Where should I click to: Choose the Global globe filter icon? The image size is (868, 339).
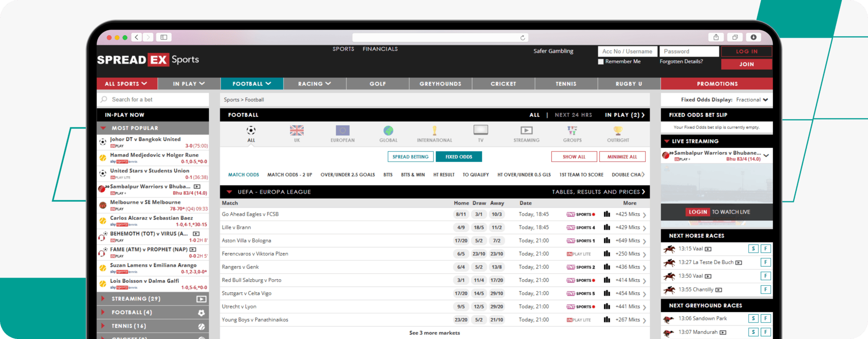point(388,130)
